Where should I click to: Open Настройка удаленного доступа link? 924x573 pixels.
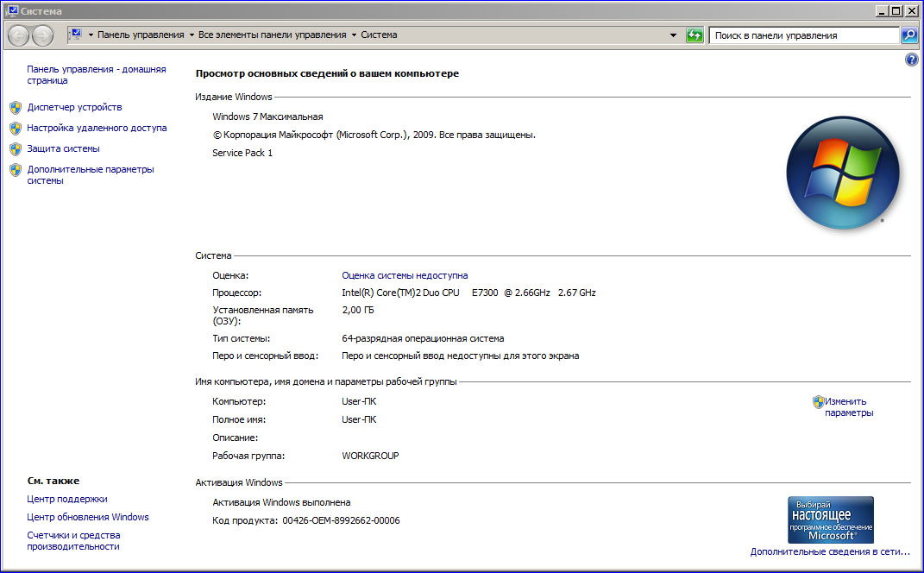click(97, 128)
